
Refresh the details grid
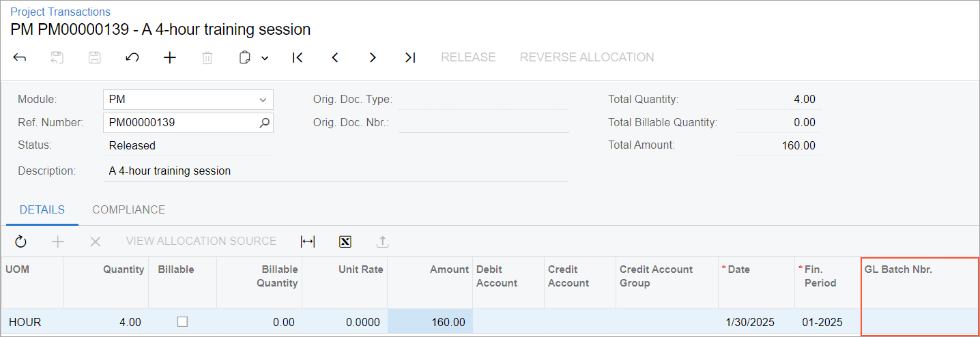tap(20, 241)
